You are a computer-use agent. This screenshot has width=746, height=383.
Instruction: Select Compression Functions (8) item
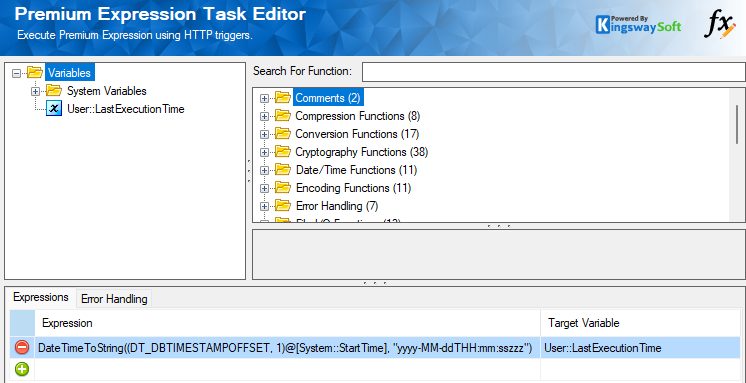(358, 116)
